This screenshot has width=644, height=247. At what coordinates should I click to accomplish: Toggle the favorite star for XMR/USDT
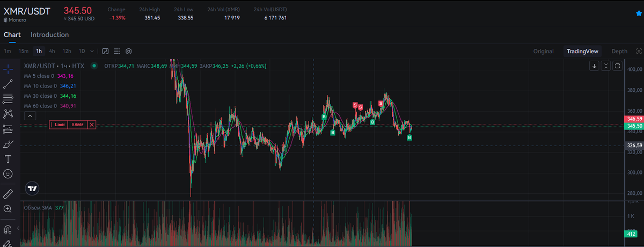(x=639, y=13)
